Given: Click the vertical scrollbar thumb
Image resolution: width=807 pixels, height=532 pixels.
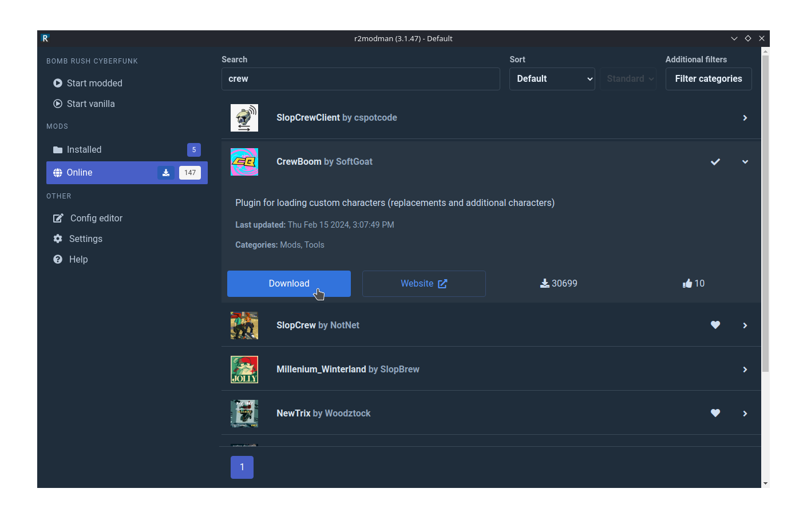Looking at the screenshot, I should pyautogui.click(x=765, y=213).
